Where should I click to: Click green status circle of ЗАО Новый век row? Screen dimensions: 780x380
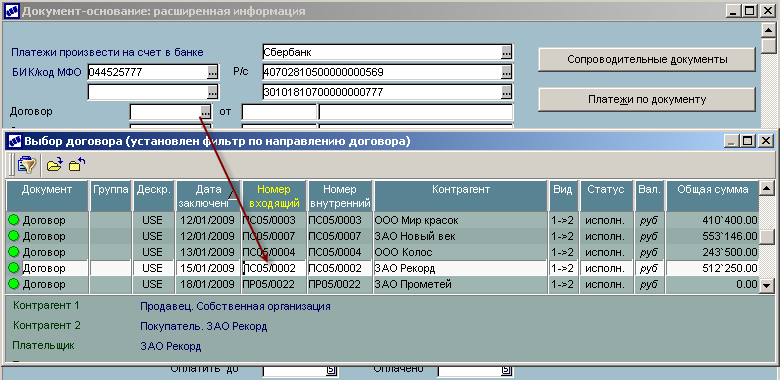click(x=14, y=236)
